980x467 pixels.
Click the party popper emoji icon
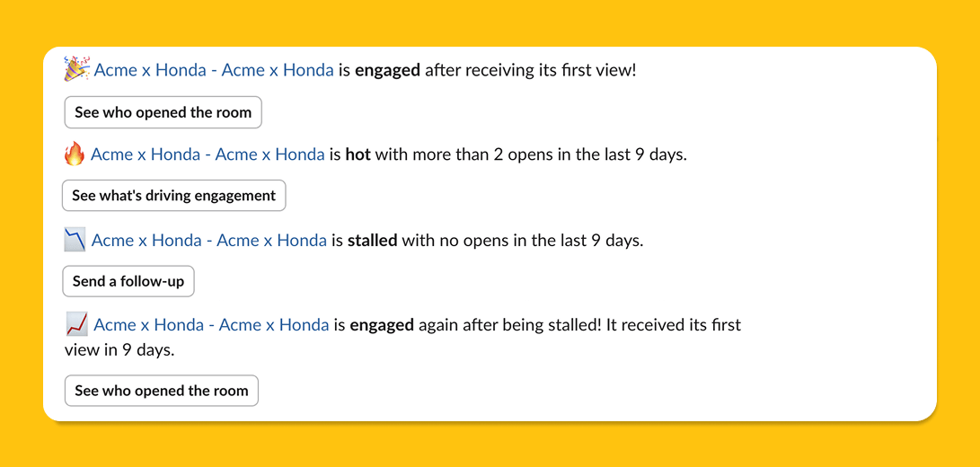click(x=77, y=69)
